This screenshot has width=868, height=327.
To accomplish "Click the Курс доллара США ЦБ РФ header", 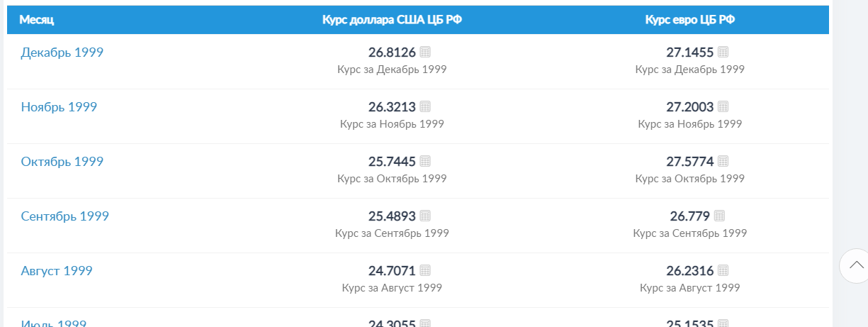I will [392, 20].
